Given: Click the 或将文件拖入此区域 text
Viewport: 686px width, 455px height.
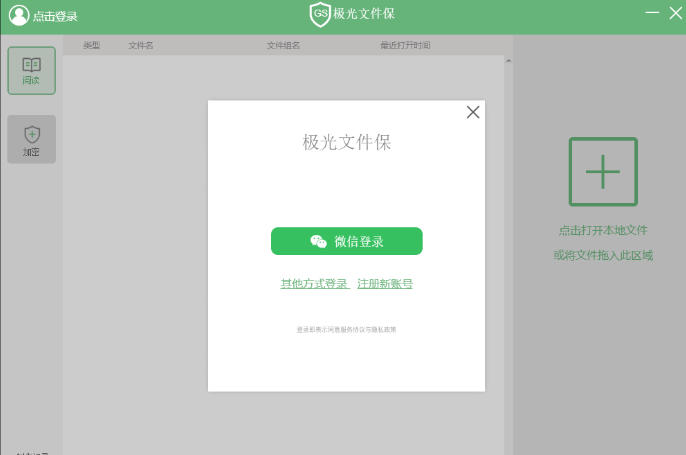Looking at the screenshot, I should (x=603, y=255).
